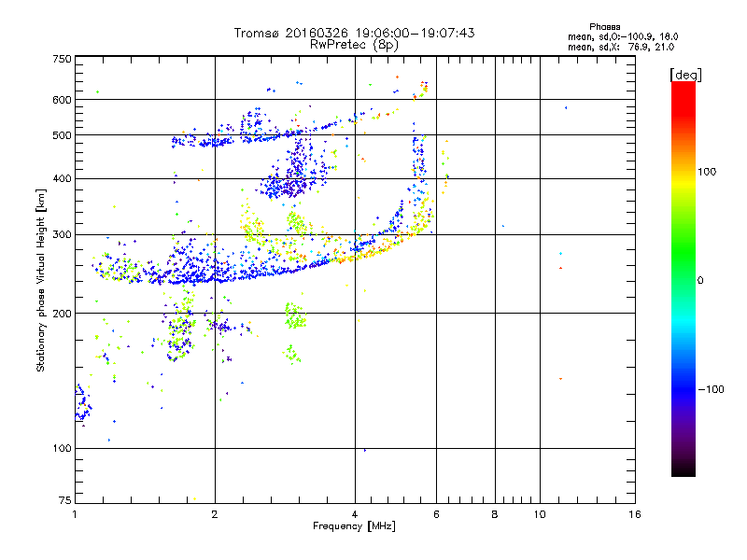Click the '8' frequency axis tick label

[x=495, y=514]
